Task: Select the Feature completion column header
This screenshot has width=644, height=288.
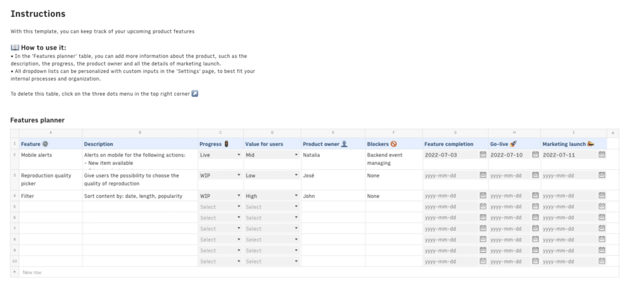Action: point(455,144)
